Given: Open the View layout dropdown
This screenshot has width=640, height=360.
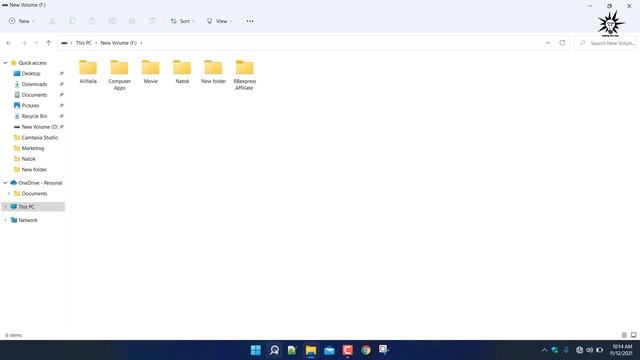Looking at the screenshot, I should pyautogui.click(x=219, y=21).
